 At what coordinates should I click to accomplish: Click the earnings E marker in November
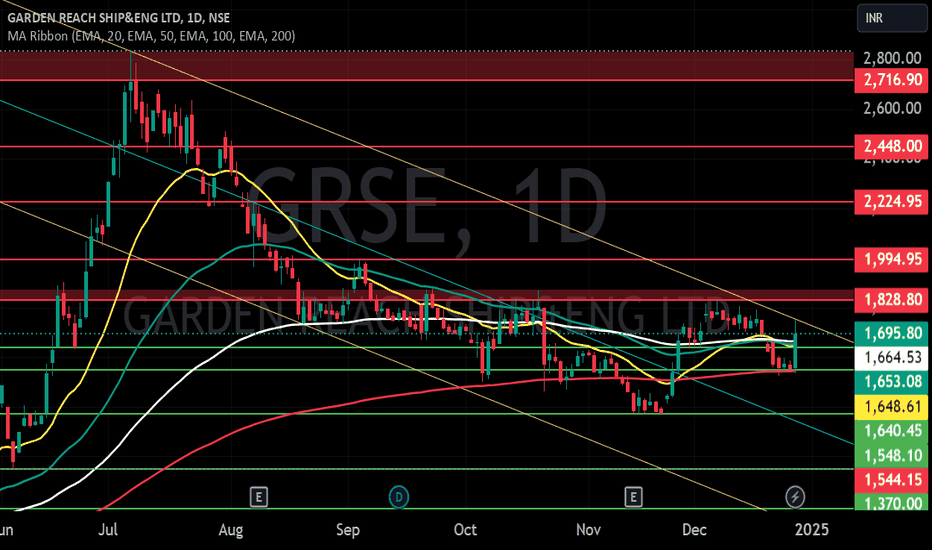[x=633, y=496]
